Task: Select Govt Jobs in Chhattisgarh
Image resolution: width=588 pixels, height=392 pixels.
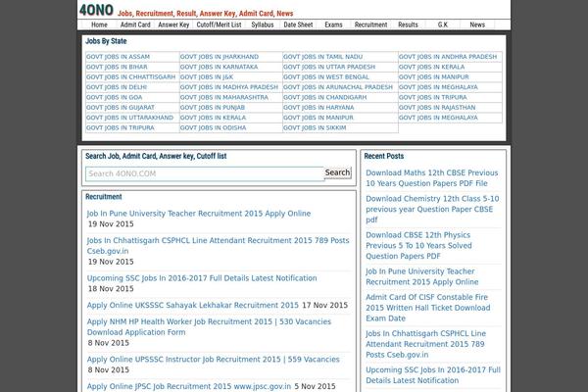Action: (x=131, y=76)
